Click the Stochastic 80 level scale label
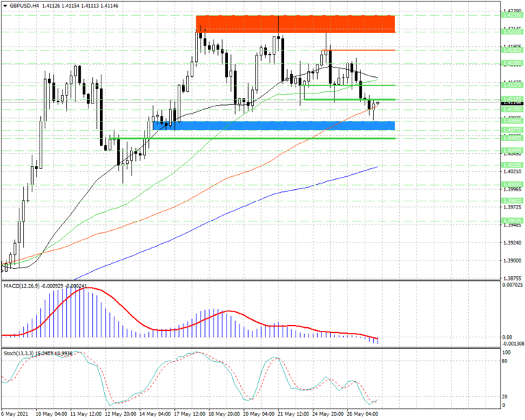The image size is (525, 420). (505, 361)
